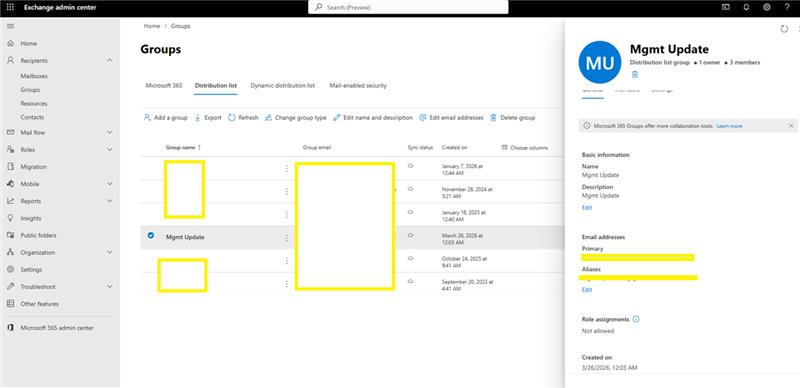
Task: Expand the Troubleshoot section
Action: pyautogui.click(x=110, y=287)
